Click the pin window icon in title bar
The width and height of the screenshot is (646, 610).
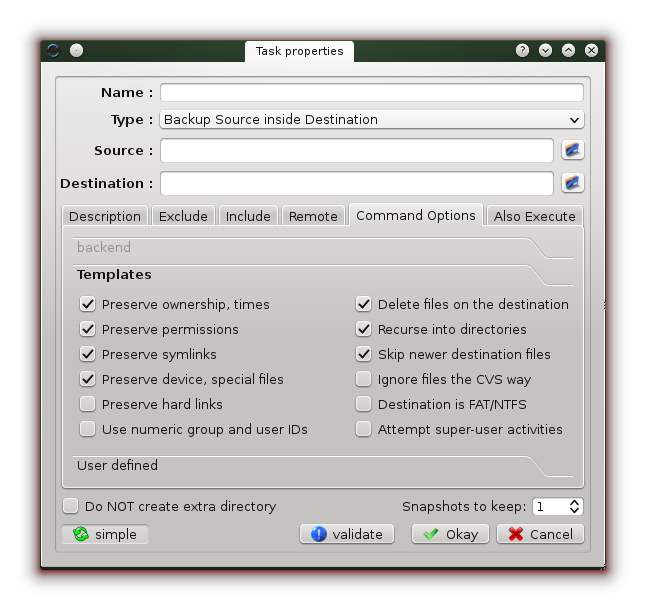(76, 50)
